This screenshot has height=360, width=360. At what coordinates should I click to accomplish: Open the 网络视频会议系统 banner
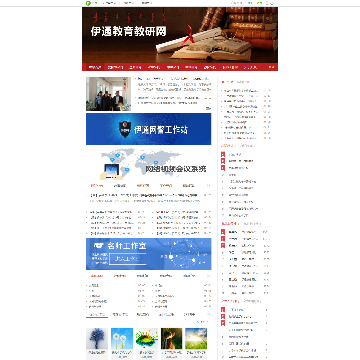click(x=148, y=164)
